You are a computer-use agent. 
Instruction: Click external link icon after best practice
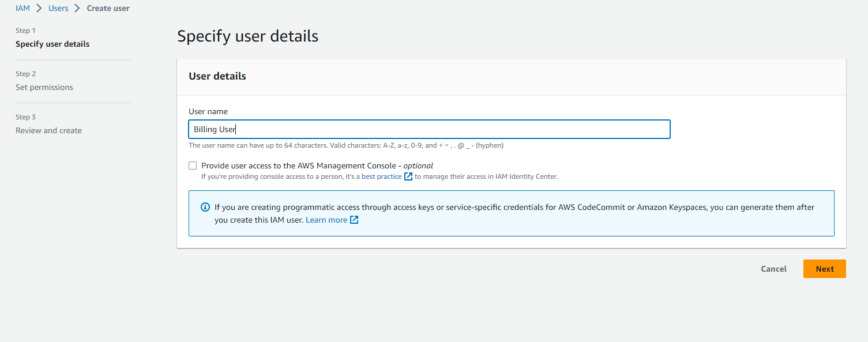click(x=408, y=176)
